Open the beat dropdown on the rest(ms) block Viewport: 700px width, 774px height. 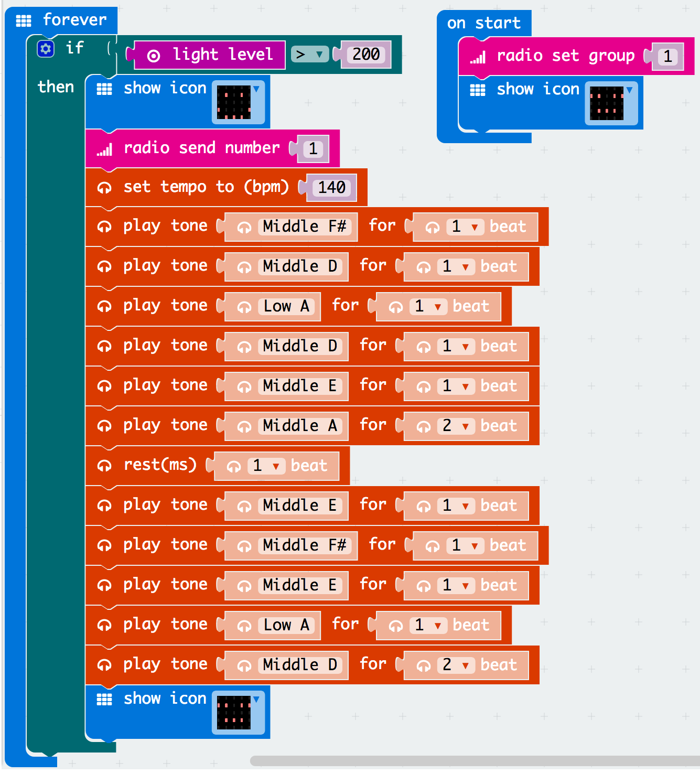point(275,466)
